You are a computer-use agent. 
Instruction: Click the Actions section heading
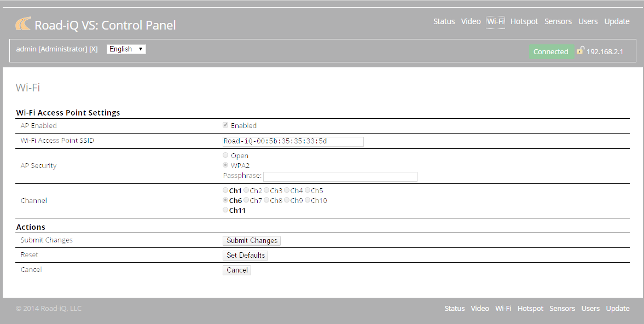click(x=31, y=227)
